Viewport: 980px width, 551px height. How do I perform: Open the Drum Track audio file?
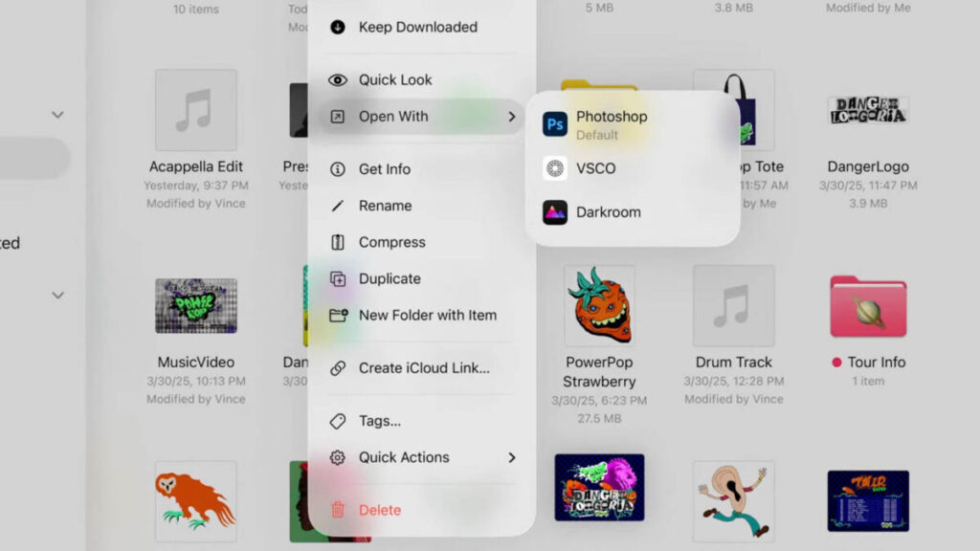[734, 306]
